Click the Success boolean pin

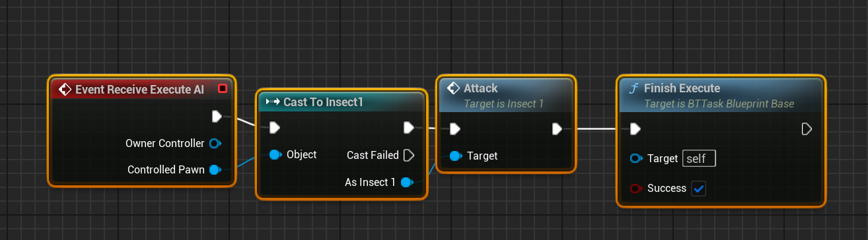click(636, 189)
